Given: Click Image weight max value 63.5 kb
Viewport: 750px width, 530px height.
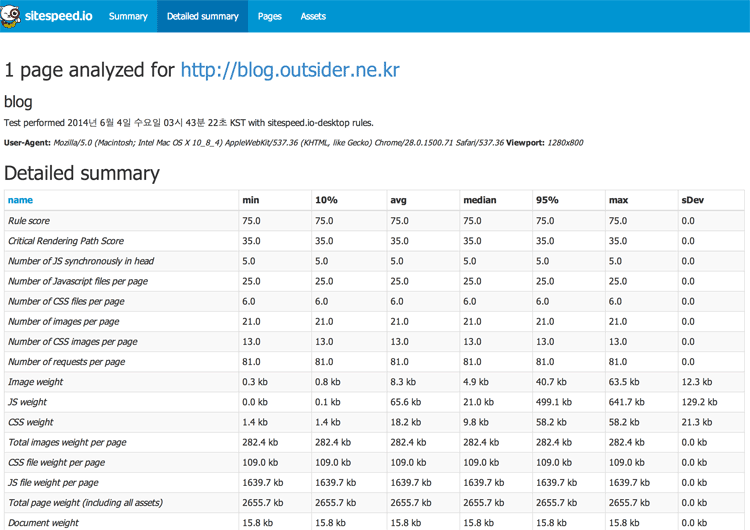Looking at the screenshot, I should pyautogui.click(x=624, y=381).
